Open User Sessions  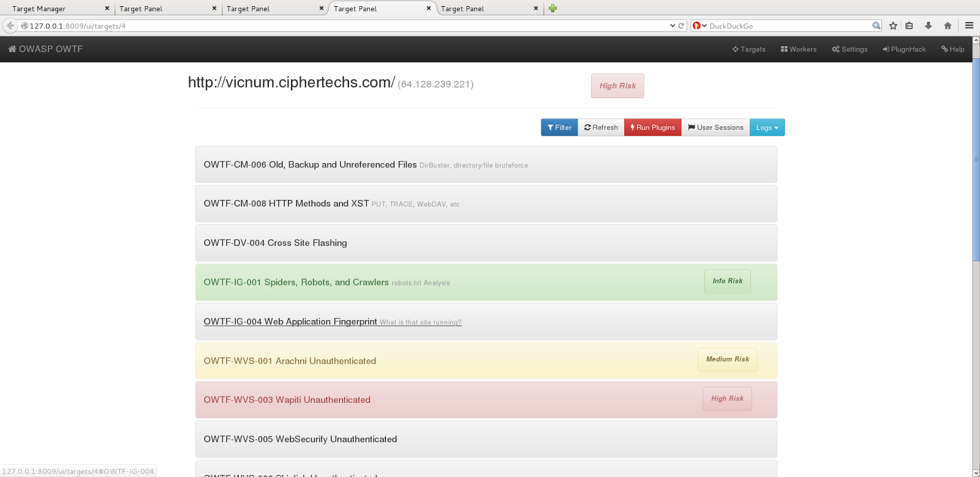[715, 128]
